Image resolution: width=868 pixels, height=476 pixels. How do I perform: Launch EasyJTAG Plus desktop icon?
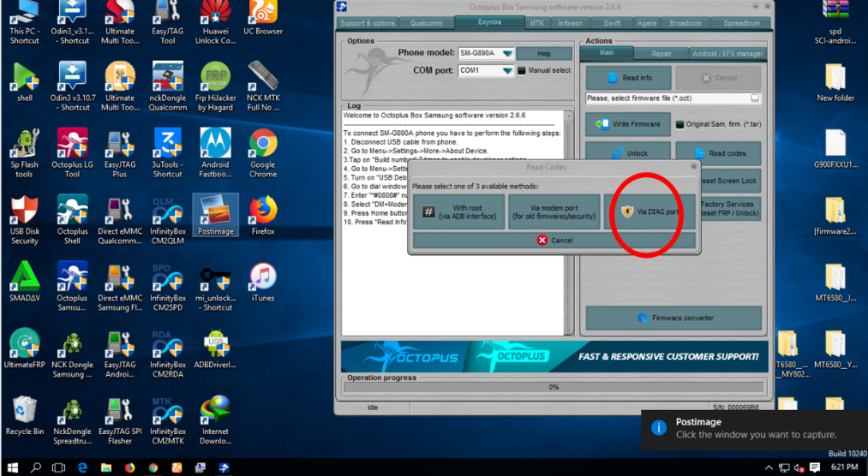(x=120, y=153)
